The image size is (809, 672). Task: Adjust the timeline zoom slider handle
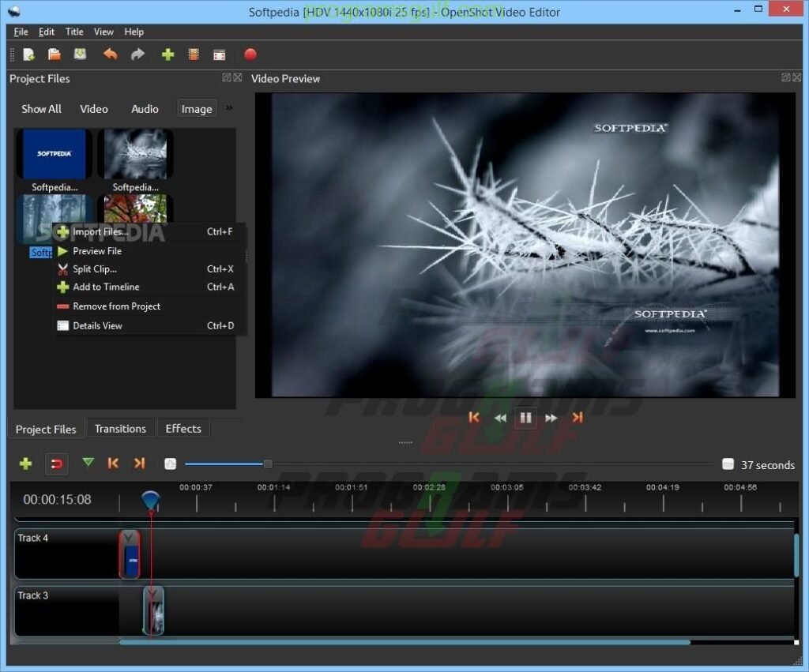coord(268,464)
